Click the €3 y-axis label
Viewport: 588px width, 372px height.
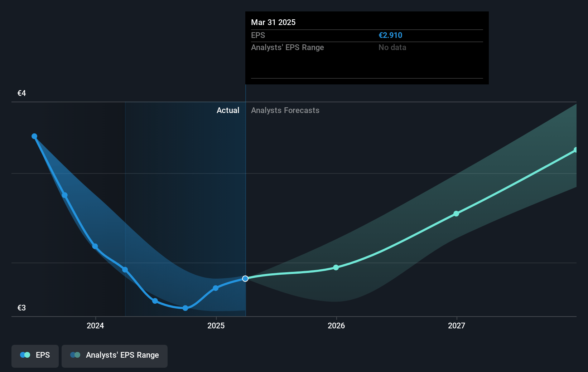(x=21, y=308)
